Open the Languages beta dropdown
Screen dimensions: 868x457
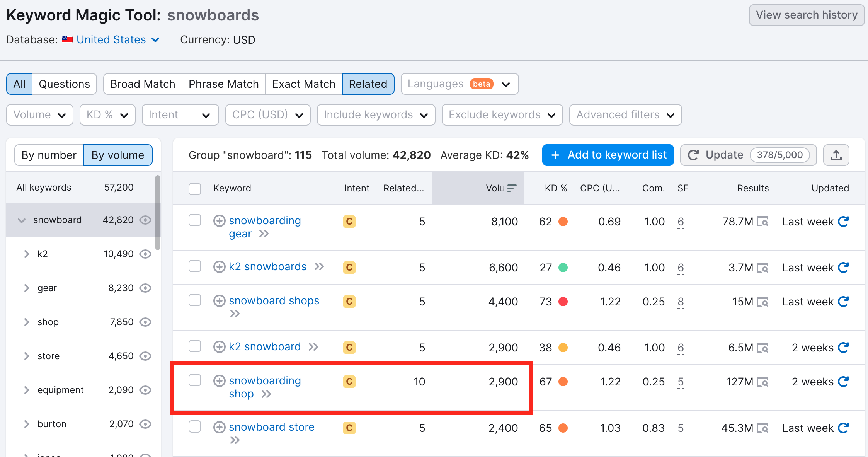460,84
